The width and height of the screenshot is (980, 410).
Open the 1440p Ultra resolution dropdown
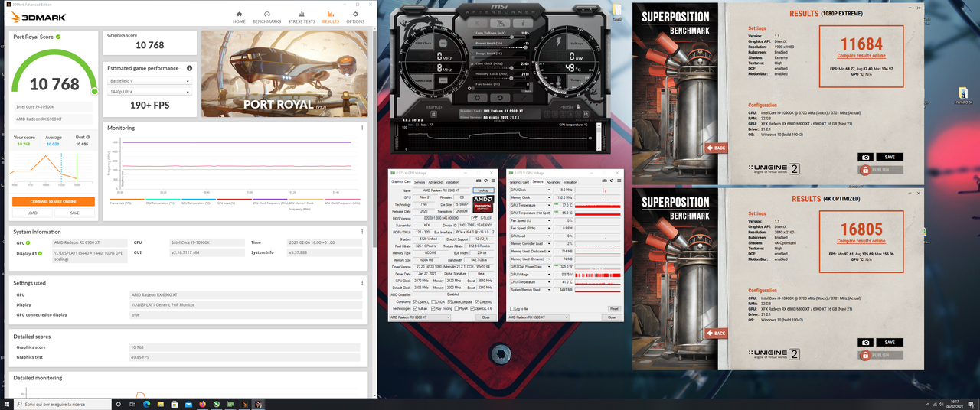(x=149, y=92)
